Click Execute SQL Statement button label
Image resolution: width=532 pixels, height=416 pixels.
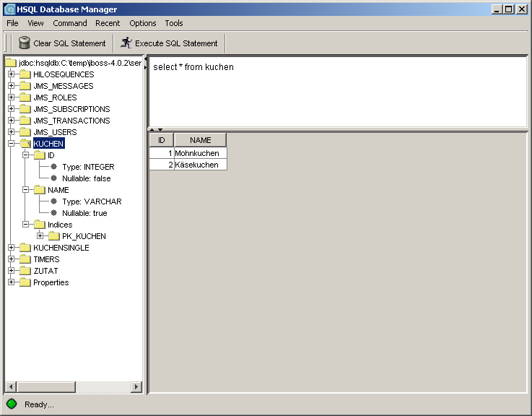tap(176, 43)
